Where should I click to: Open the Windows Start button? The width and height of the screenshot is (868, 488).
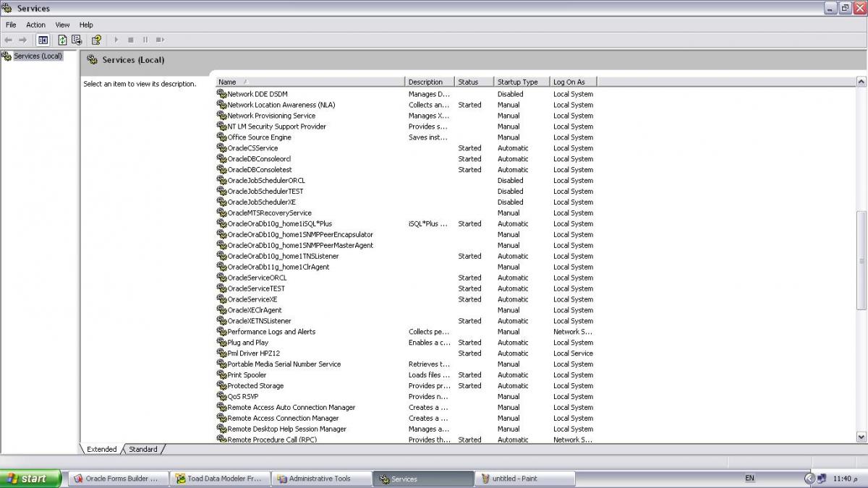(x=30, y=479)
